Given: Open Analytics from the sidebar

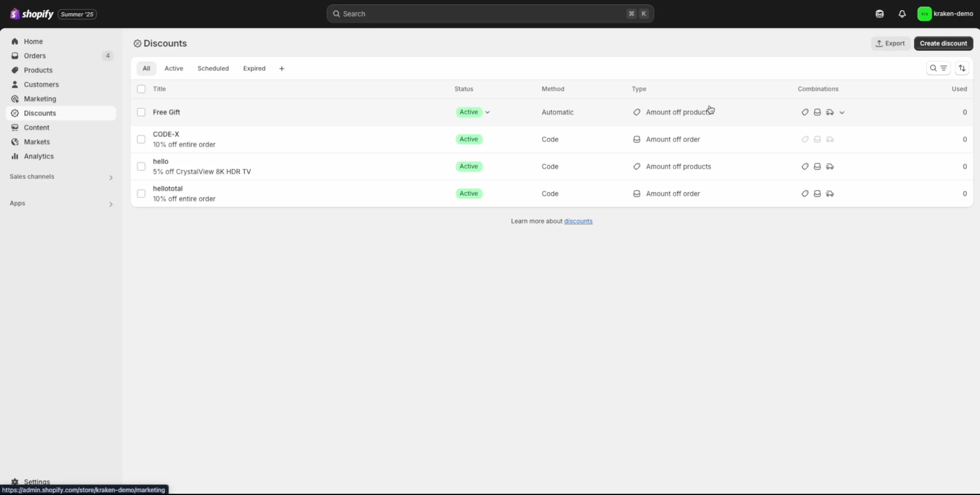Looking at the screenshot, I should click(39, 156).
